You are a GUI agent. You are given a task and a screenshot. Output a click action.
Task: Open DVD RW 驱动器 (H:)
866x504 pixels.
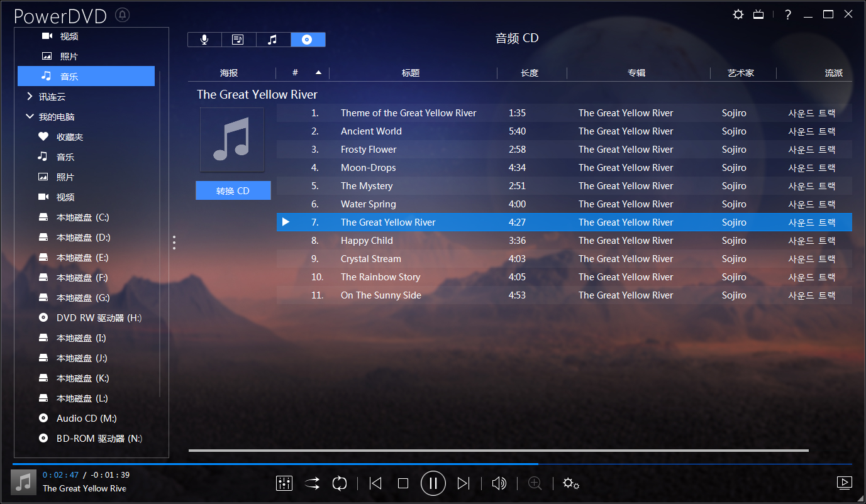99,318
